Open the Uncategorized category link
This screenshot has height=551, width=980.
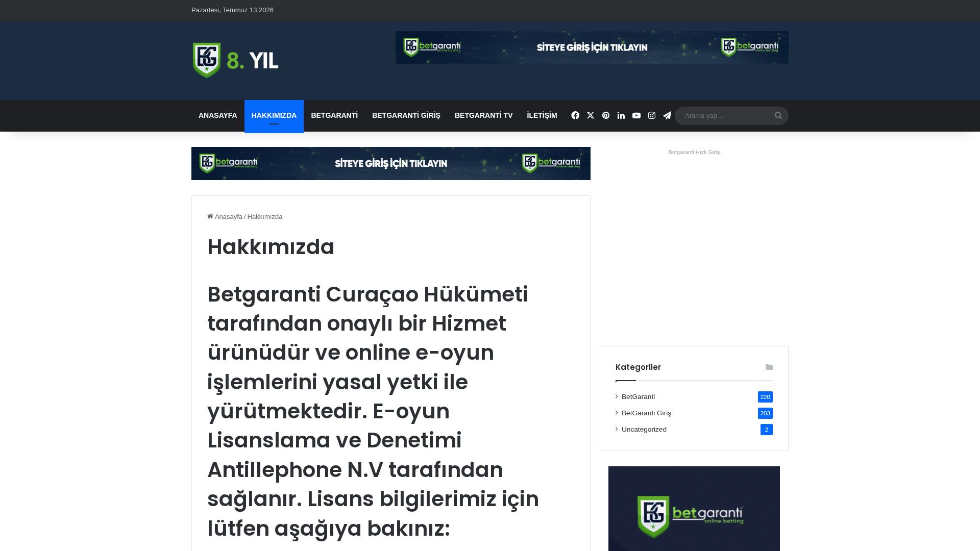(x=644, y=430)
